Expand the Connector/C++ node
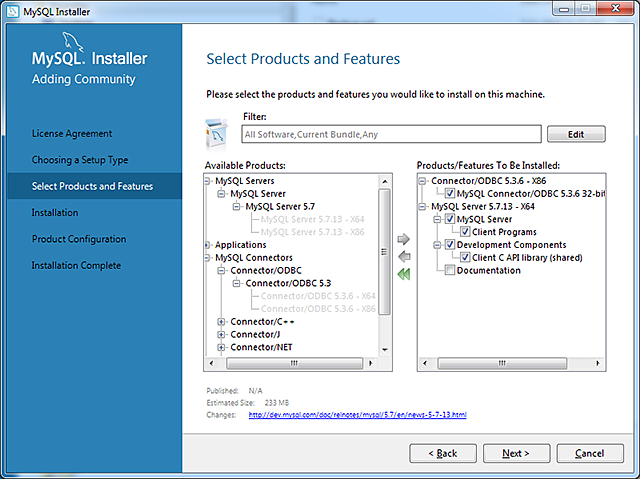Image resolution: width=640 pixels, height=479 pixels. pyautogui.click(x=222, y=322)
